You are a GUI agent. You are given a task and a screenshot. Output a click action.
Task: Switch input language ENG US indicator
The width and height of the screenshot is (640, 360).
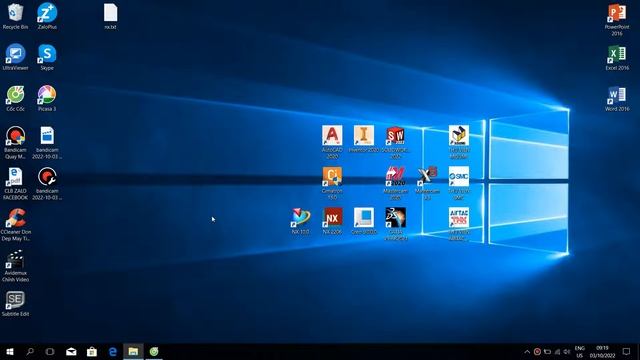(580, 352)
